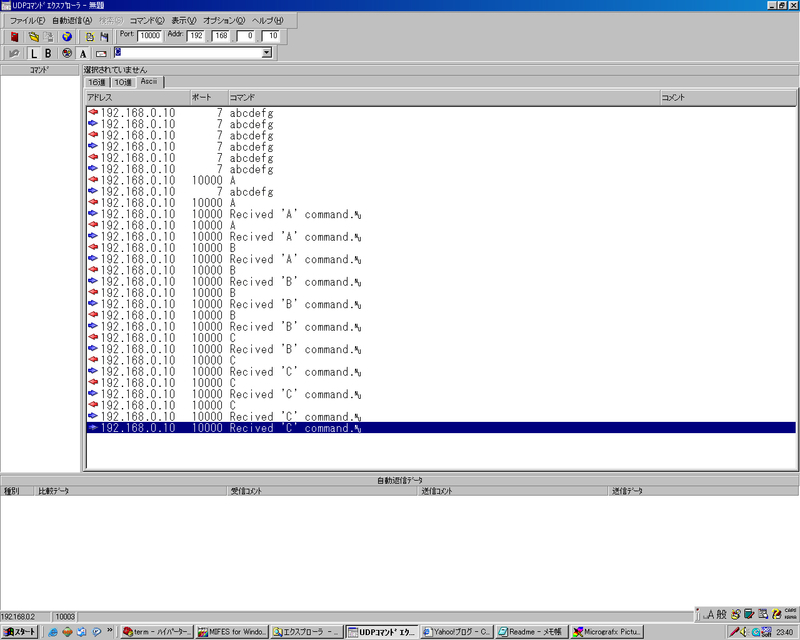Toggle the A (ASCII) button

(x=83, y=53)
